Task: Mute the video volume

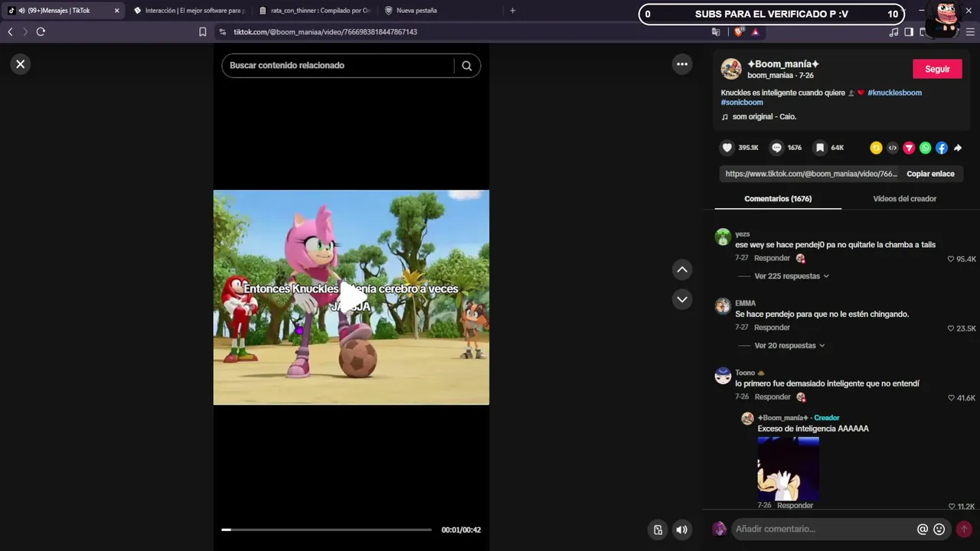Action: (x=681, y=530)
